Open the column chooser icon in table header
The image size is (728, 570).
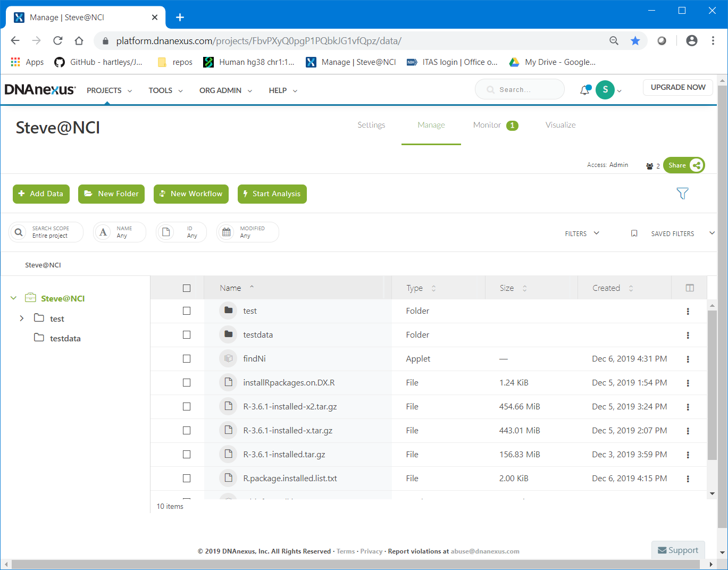tap(690, 288)
